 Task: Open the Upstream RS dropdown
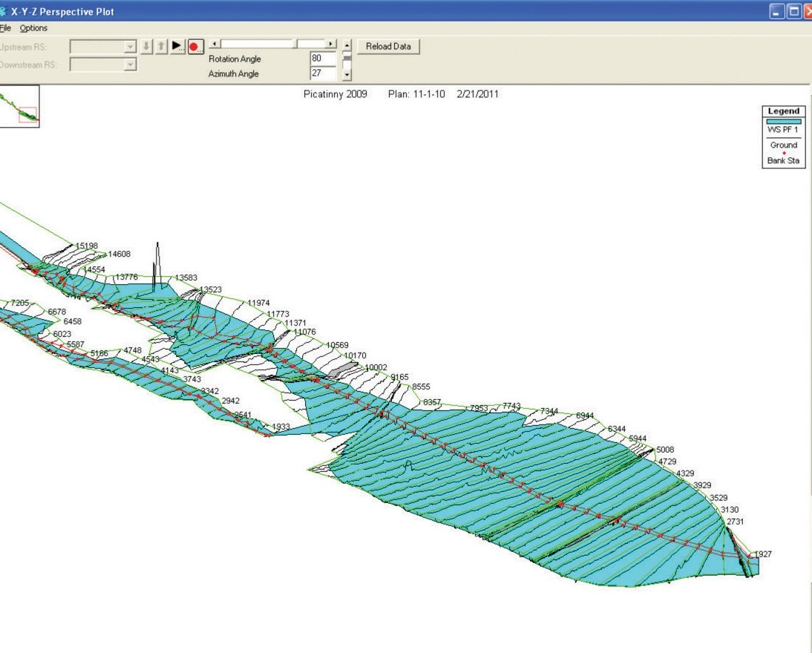131,47
